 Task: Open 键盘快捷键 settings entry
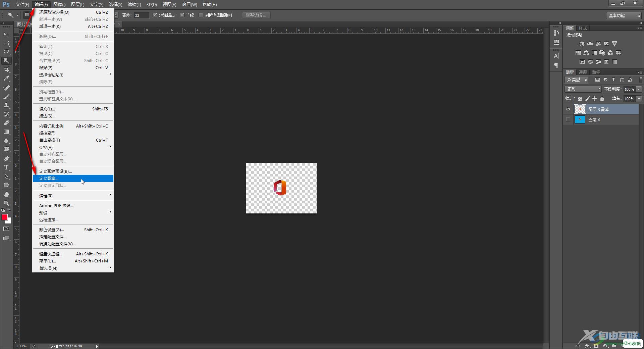point(73,254)
